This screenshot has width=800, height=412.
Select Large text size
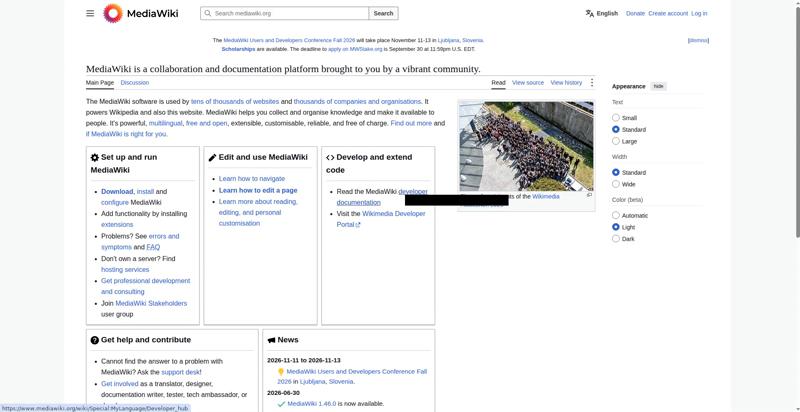pos(616,141)
